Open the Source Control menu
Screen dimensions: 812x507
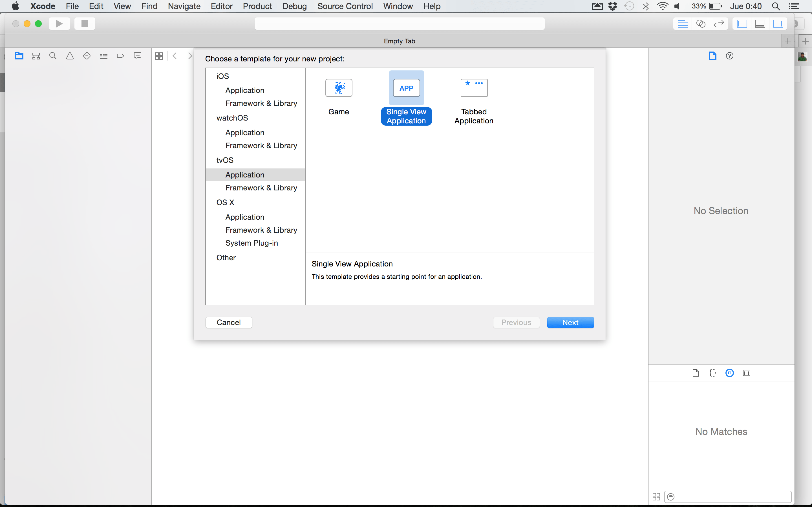pos(345,6)
